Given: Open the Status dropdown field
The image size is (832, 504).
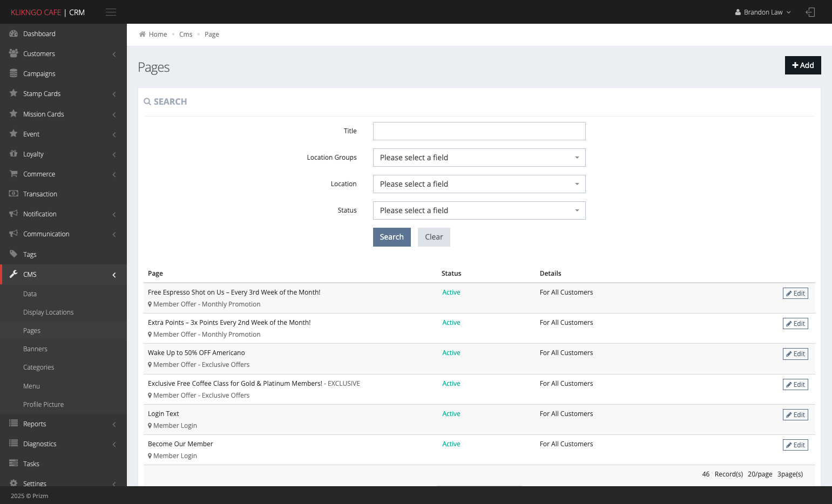Looking at the screenshot, I should coord(479,210).
